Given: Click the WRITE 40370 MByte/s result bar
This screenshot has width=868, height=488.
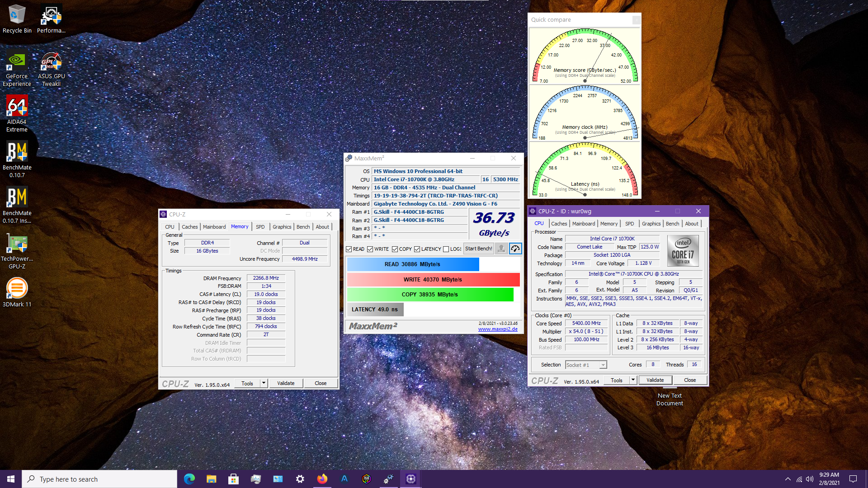Looking at the screenshot, I should pyautogui.click(x=433, y=280).
